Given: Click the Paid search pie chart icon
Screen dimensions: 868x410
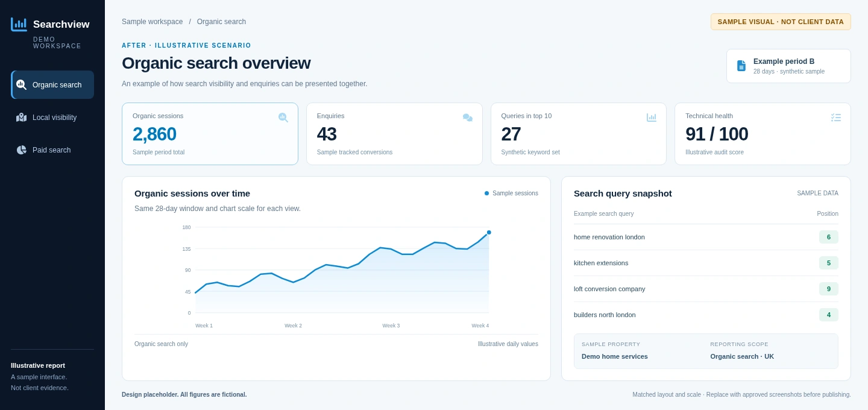Looking at the screenshot, I should pyautogui.click(x=21, y=150).
